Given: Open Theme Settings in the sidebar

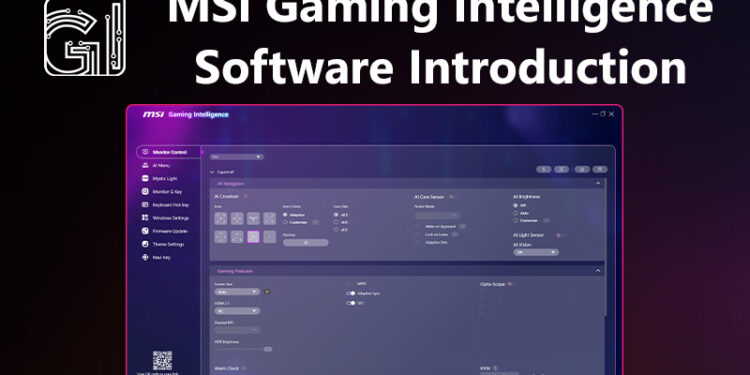Looking at the screenshot, I should click(x=163, y=244).
